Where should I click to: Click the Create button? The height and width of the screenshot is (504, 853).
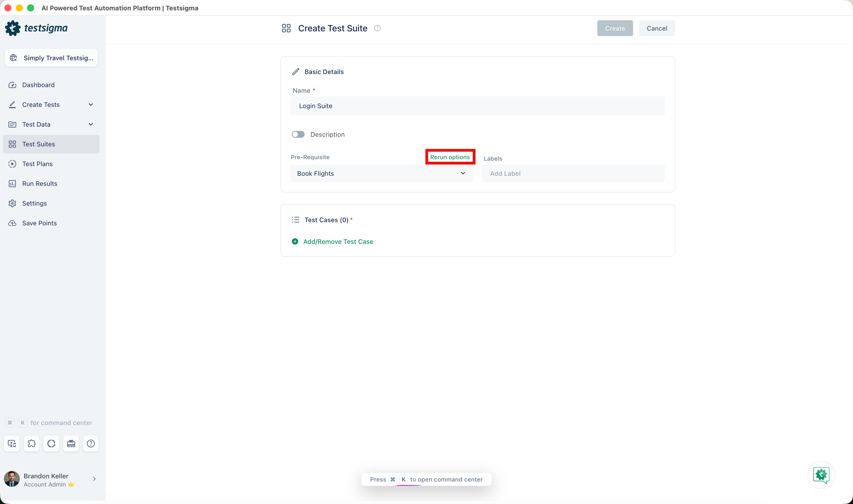click(x=615, y=28)
